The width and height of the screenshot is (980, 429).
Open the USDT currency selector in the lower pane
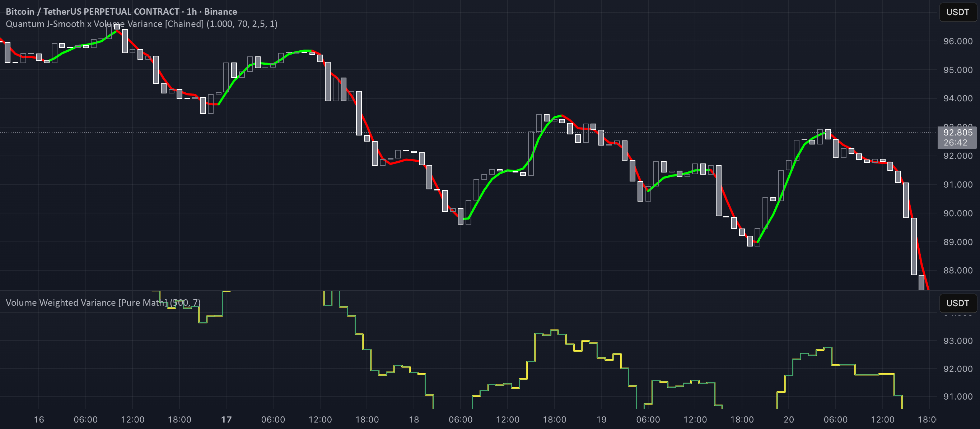coord(957,303)
